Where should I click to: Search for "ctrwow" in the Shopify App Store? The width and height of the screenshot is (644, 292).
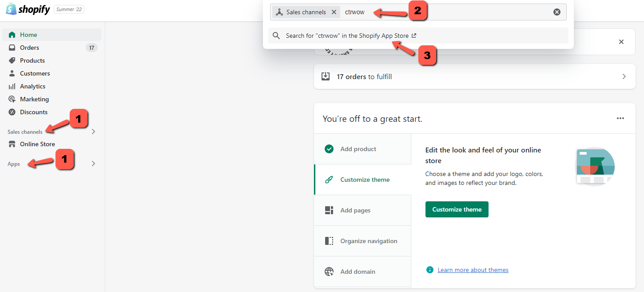point(418,36)
